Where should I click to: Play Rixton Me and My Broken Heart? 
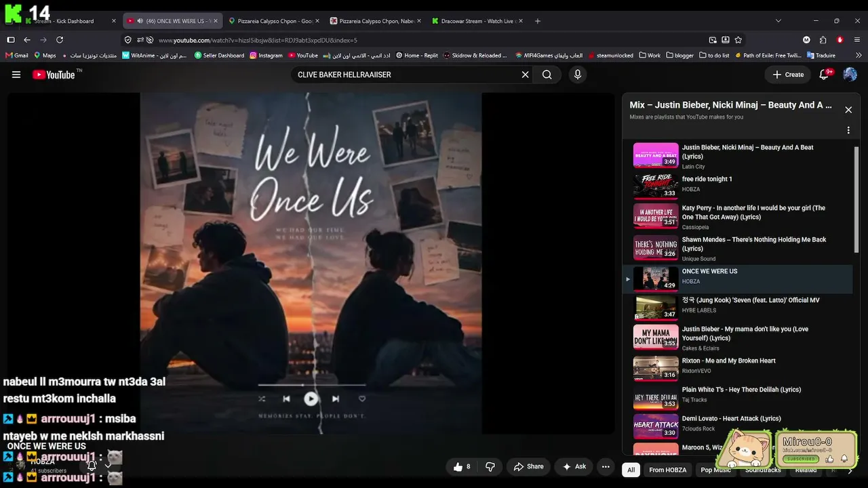coord(738,367)
